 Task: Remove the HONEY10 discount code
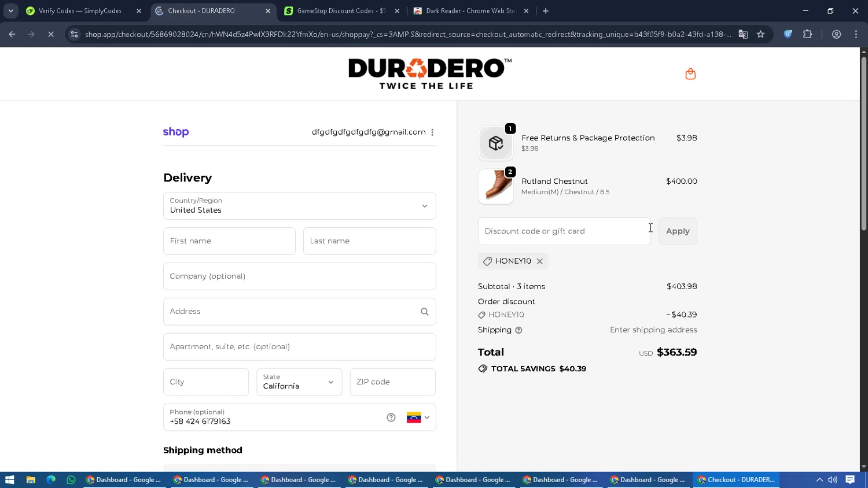pyautogui.click(x=540, y=261)
